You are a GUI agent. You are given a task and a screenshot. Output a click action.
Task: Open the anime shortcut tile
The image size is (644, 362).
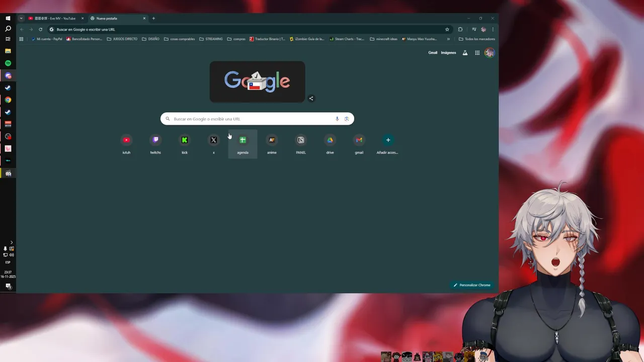point(272,144)
